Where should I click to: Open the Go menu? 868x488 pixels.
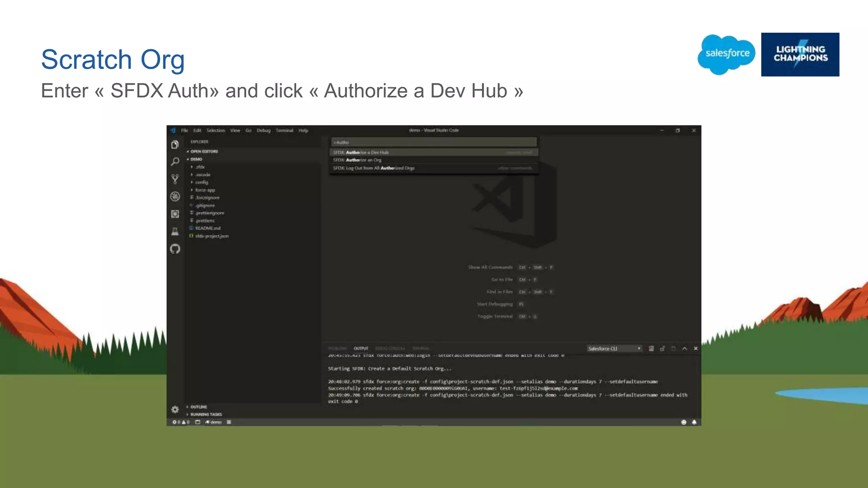(x=249, y=130)
